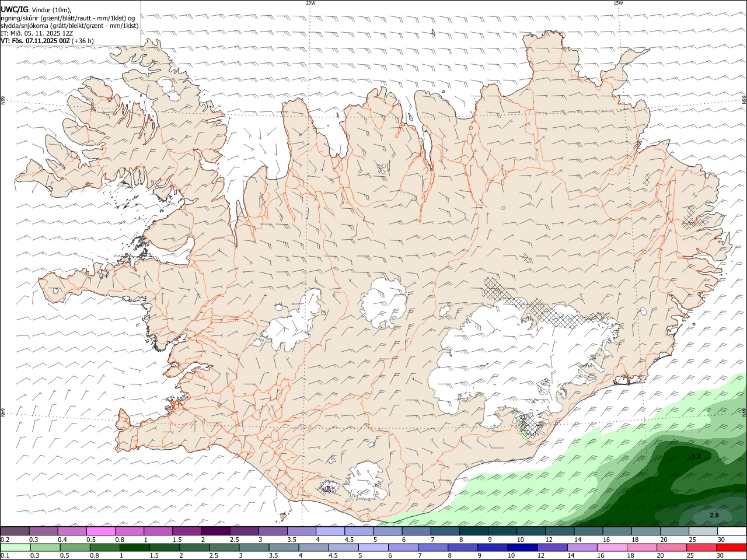Screen dimensions: 747x560
Task: Pick the snow legend swatch between 14 and 16
Action: [x=589, y=531]
